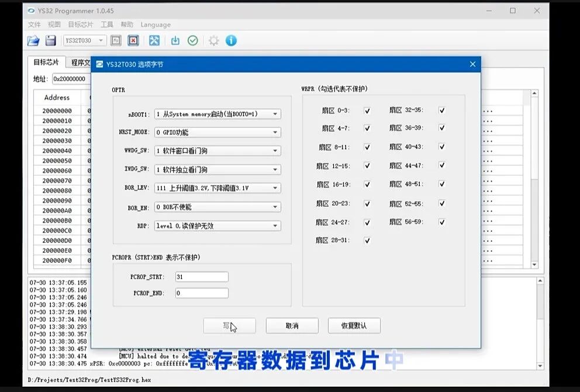Open option bytes tools icon
This screenshot has width=580, height=392.
(x=154, y=41)
